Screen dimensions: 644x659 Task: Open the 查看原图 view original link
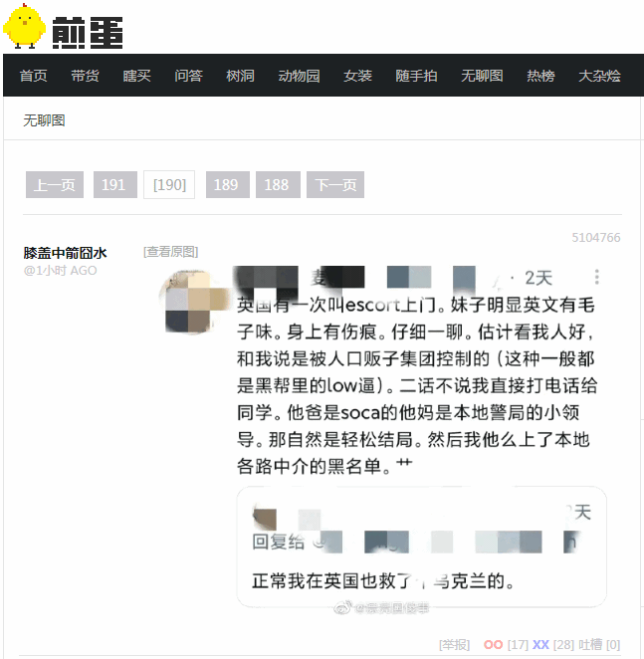pos(170,252)
